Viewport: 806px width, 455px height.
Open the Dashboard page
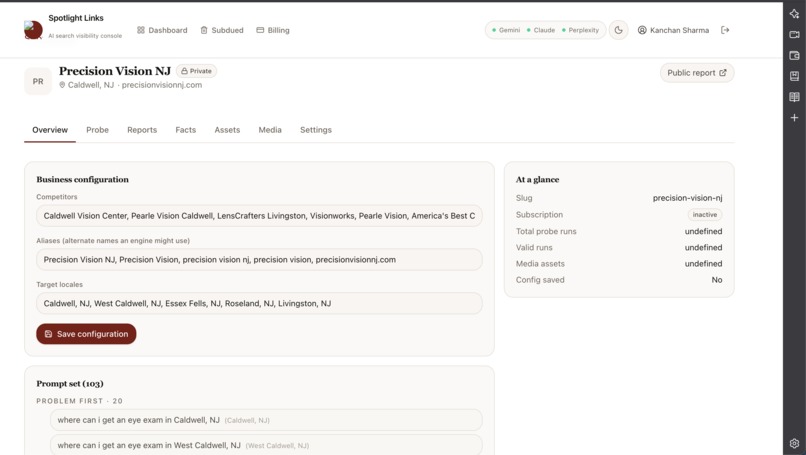[x=162, y=30]
